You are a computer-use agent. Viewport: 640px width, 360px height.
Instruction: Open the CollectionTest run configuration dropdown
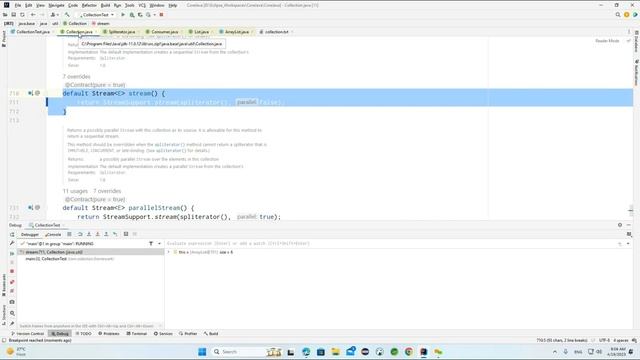(97, 15)
